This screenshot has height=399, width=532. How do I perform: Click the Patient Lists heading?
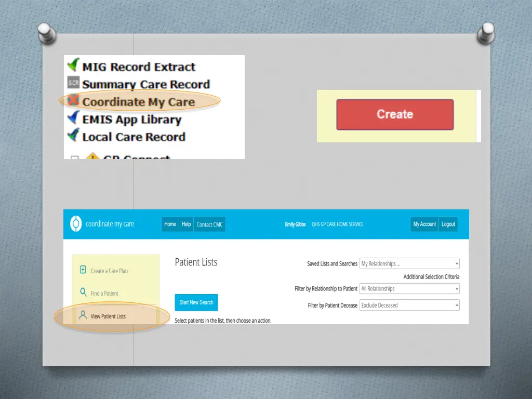coord(196,262)
